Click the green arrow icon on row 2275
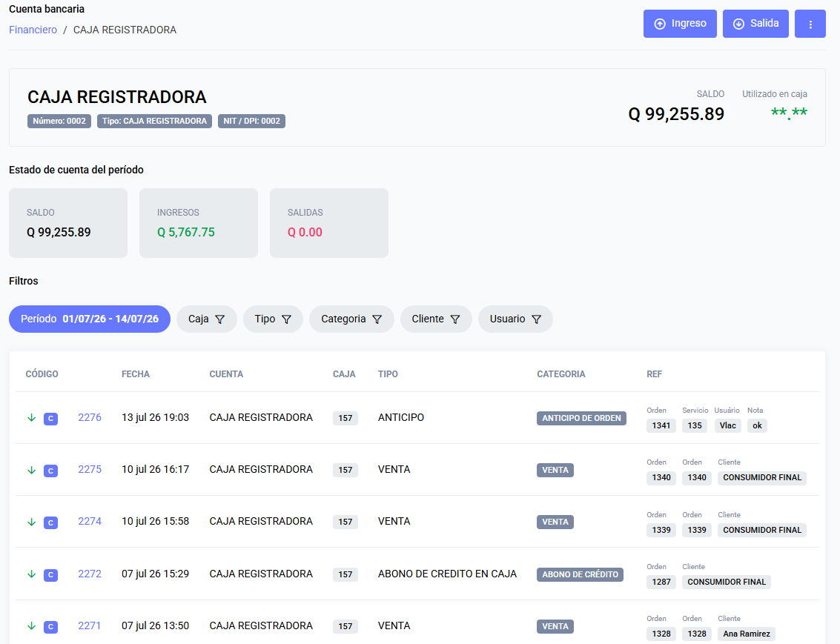840x644 pixels. [x=32, y=470]
